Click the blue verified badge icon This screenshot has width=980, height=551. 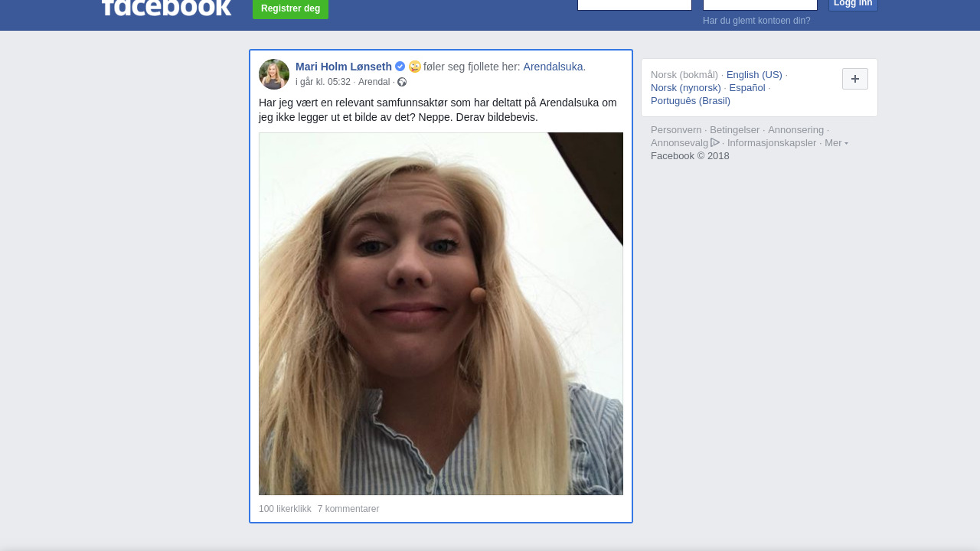pyautogui.click(x=400, y=67)
